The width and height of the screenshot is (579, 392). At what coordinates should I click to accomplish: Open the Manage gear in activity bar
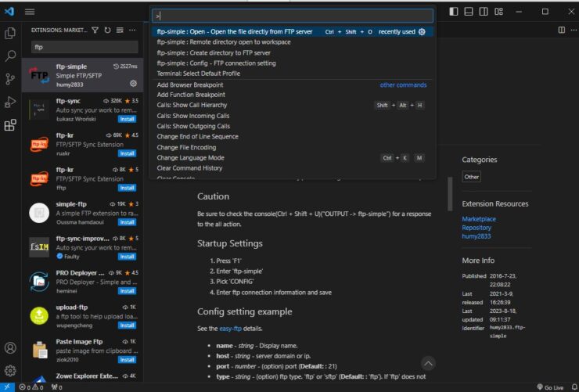coord(10,370)
